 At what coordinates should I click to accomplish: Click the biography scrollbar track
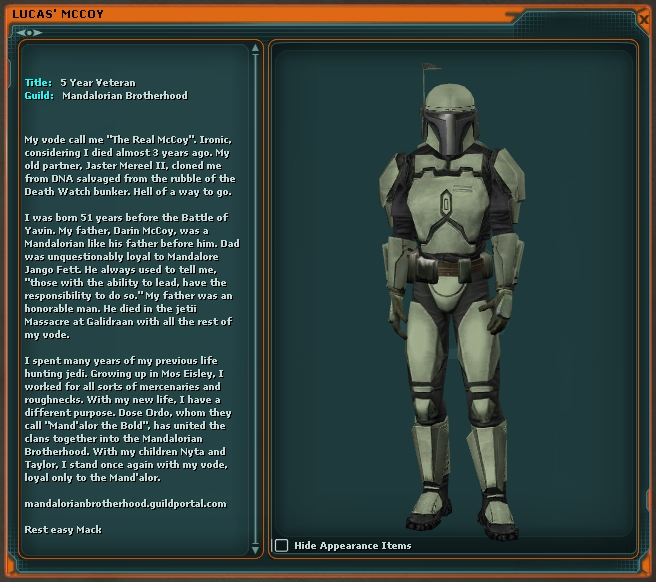click(255, 299)
